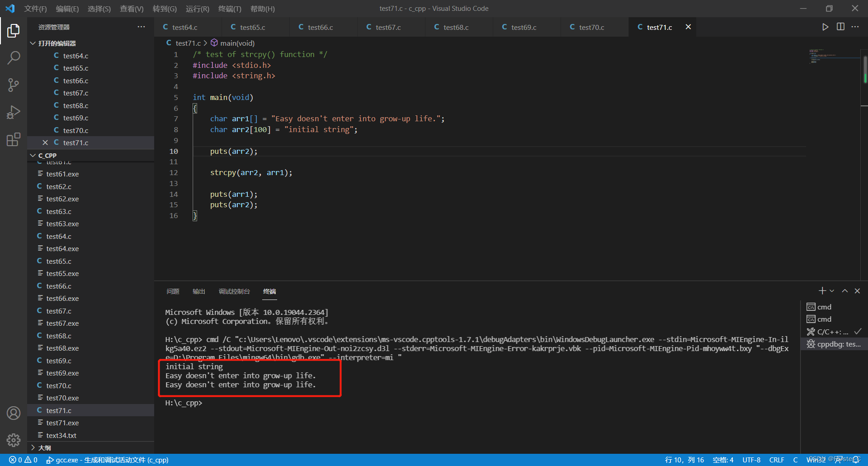Change file encoding UTF-8
Screen dimensions: 868x466
click(751, 460)
